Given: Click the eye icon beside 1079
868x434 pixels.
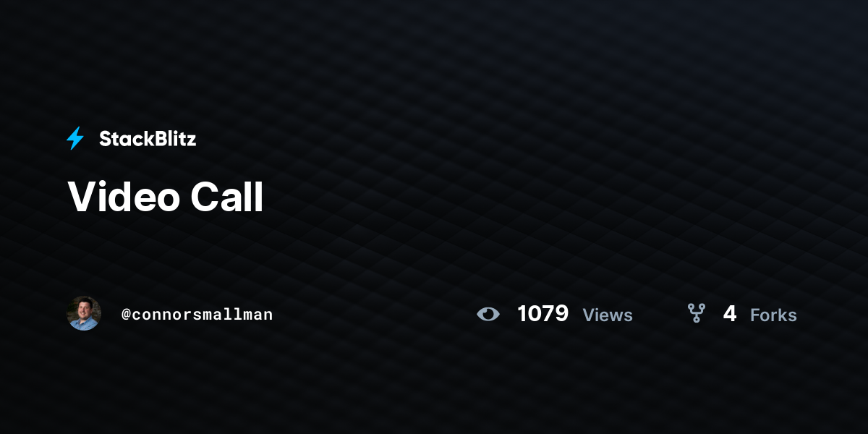Looking at the screenshot, I should click(488, 314).
